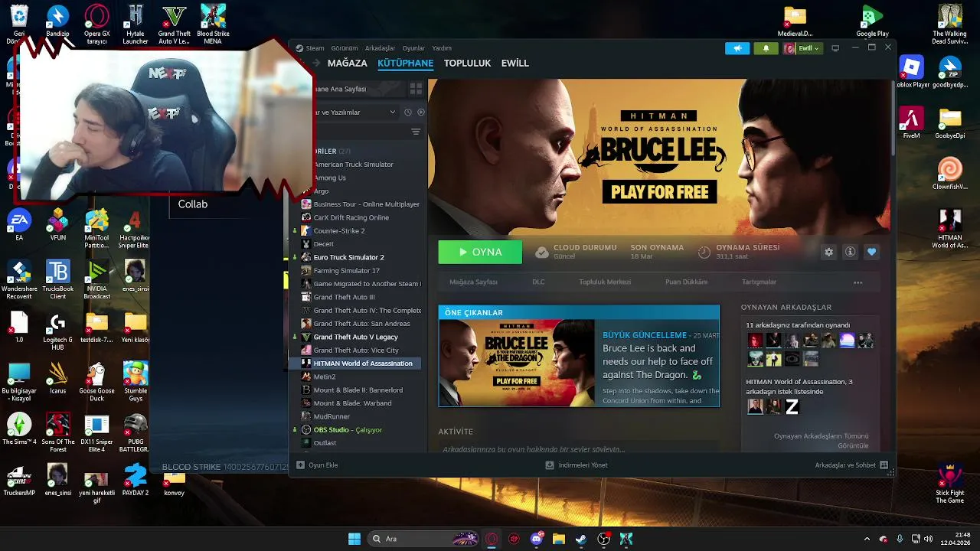
Task: Open Hytale Launcher desktop icon
Action: pos(136,24)
